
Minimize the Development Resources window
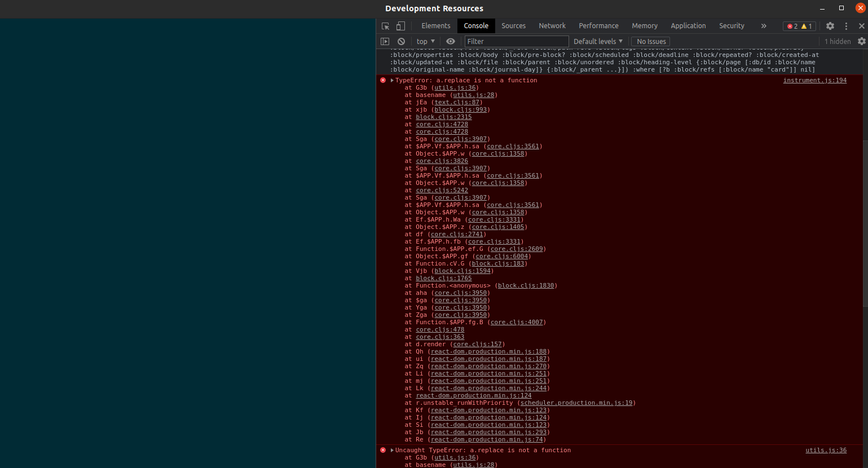(x=823, y=8)
